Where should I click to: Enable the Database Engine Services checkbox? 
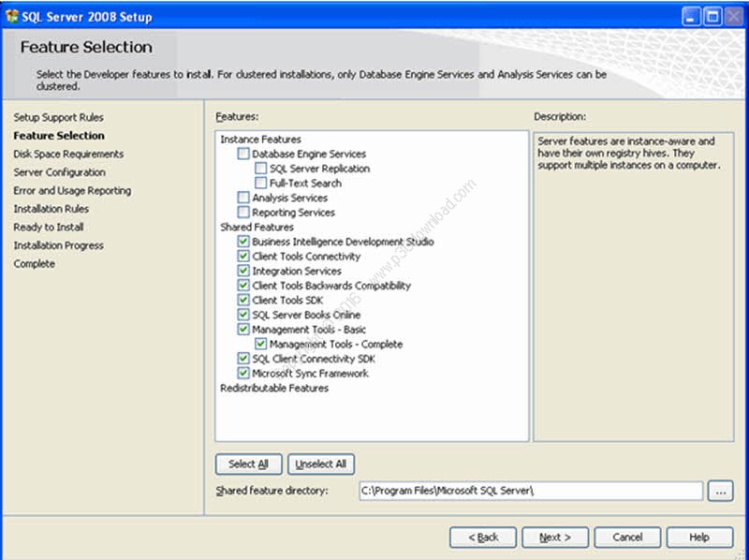click(243, 154)
